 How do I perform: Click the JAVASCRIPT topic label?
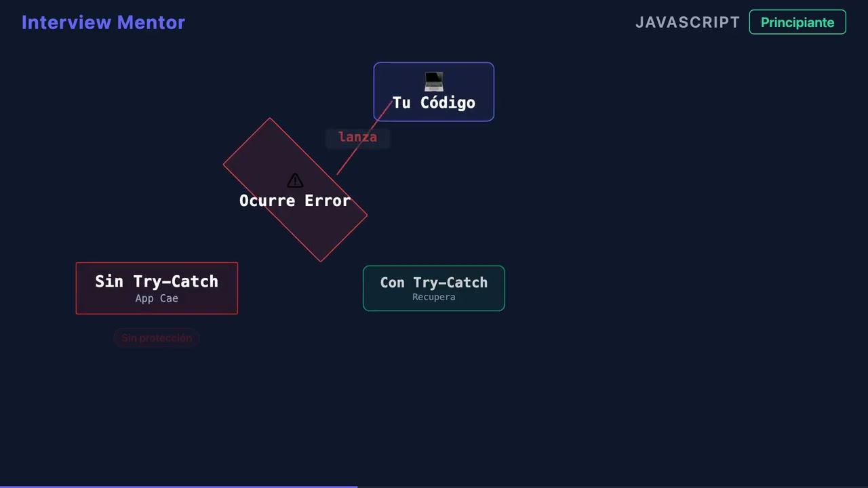point(688,22)
